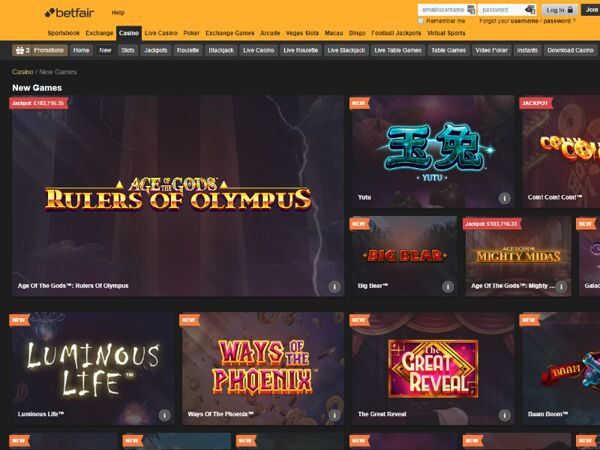Show info for Mighty Midas game
Image resolution: width=600 pixels, height=450 pixels.
(562, 285)
